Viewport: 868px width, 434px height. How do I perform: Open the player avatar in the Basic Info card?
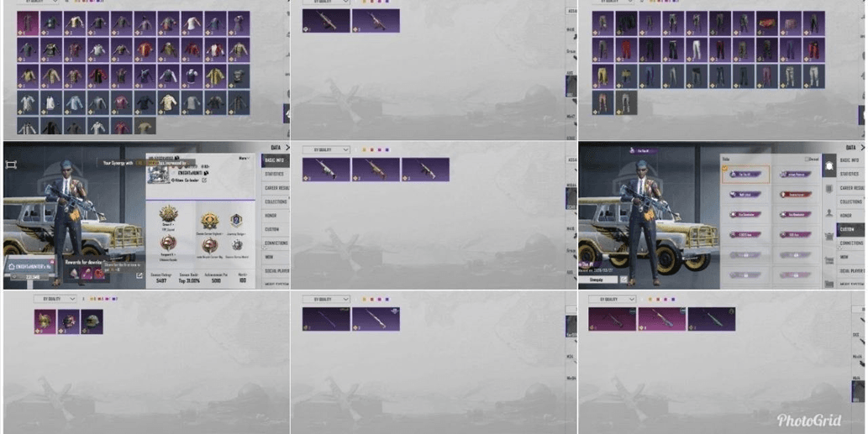[160, 174]
